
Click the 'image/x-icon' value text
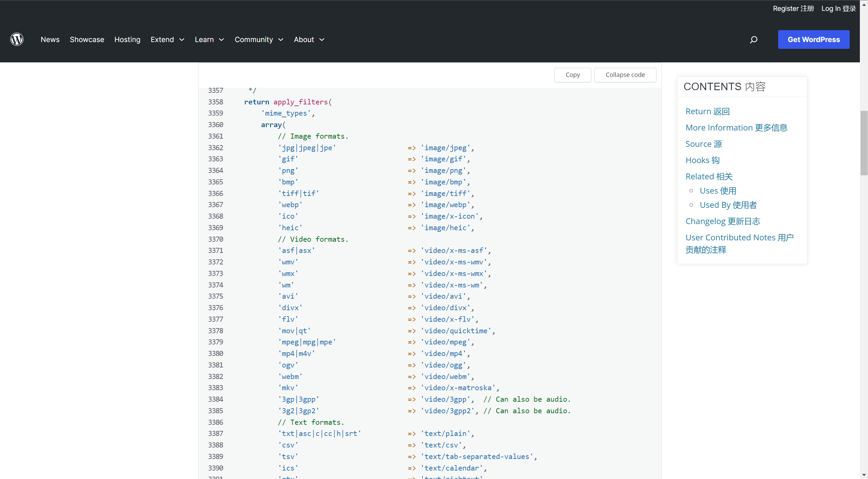point(450,216)
